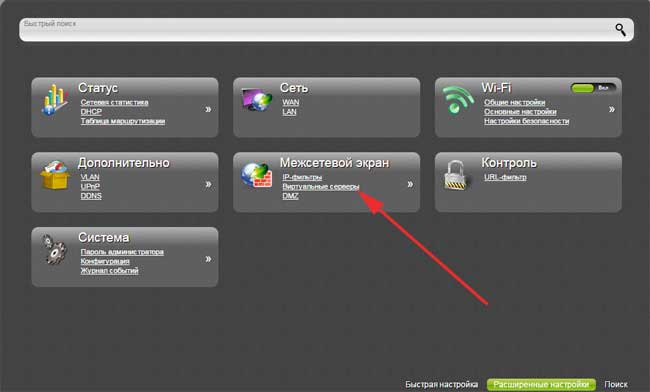Open Настройки безопасности link
The image size is (650, 392).
[x=526, y=121]
